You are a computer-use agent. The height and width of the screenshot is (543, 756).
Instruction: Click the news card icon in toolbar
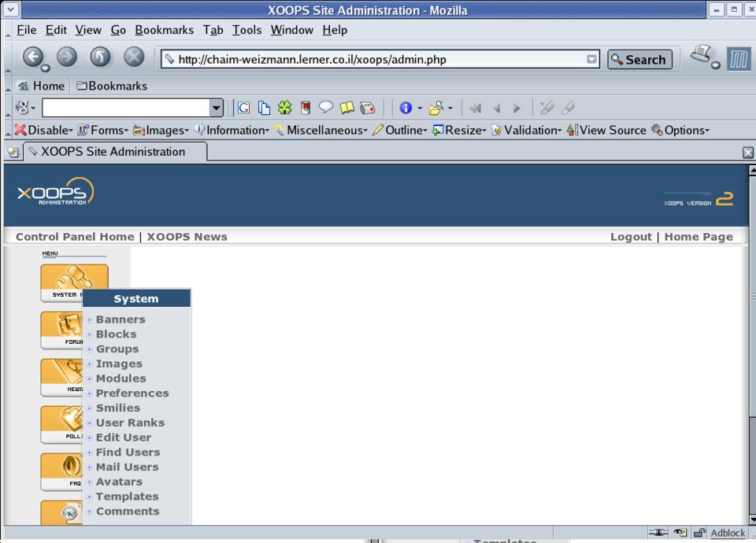(368, 108)
